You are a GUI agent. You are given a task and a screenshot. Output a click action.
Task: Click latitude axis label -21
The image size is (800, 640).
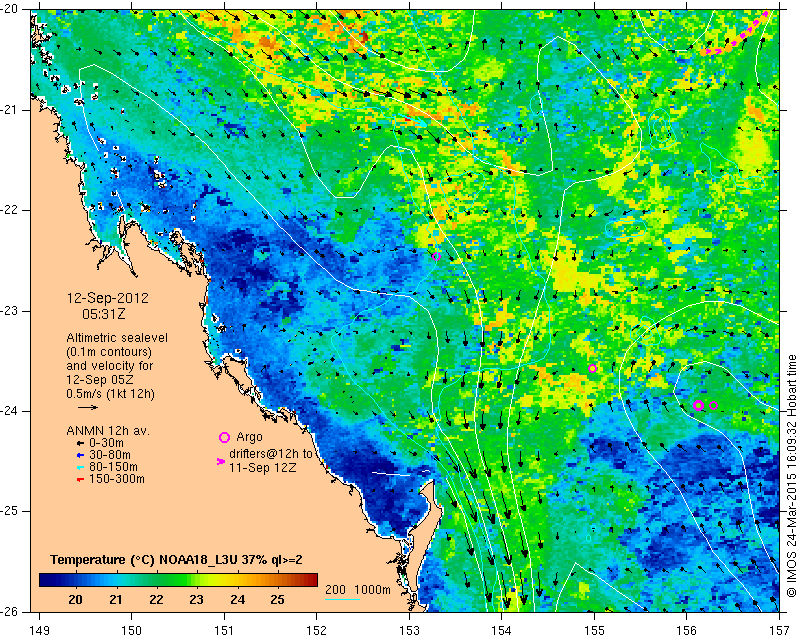tap(10, 110)
